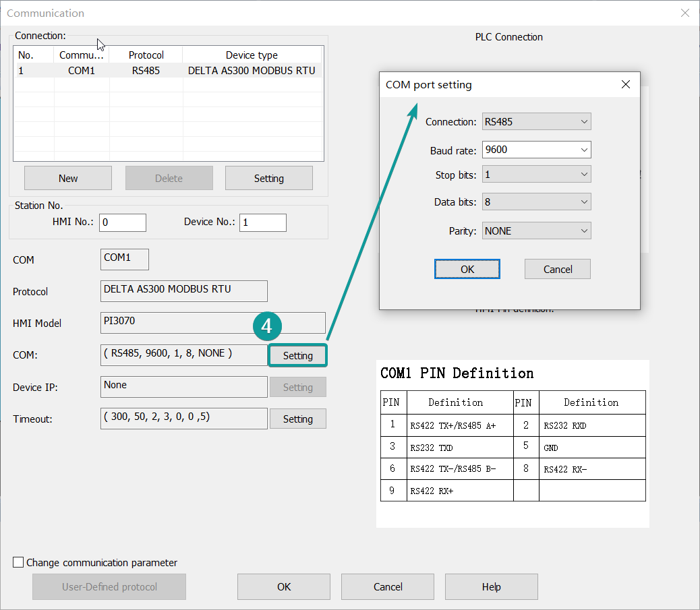Click the highlighted COM Setting button

coord(297,355)
